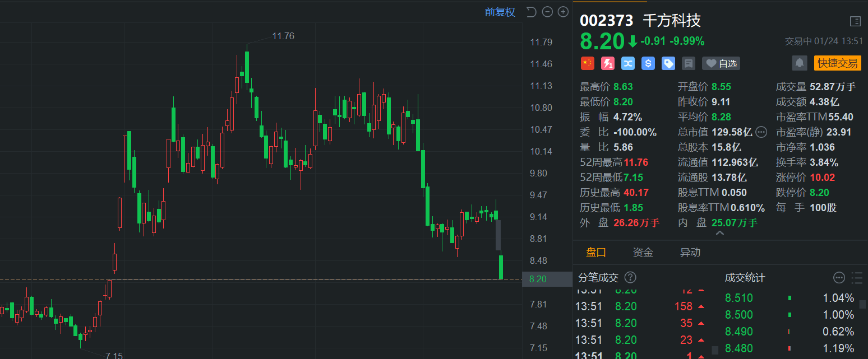This screenshot has width=868, height=359.
Task: Click the 历史最高 value 40.17
Action: (636, 193)
